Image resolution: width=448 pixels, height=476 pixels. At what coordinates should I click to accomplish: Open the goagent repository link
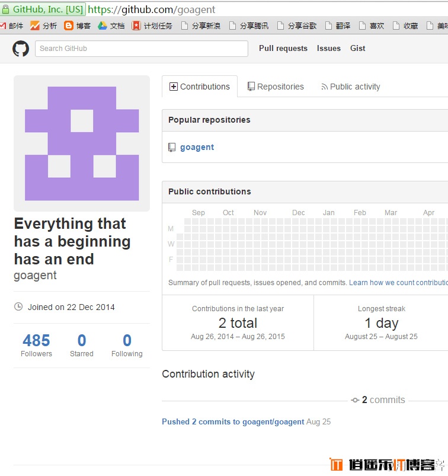[x=197, y=147]
